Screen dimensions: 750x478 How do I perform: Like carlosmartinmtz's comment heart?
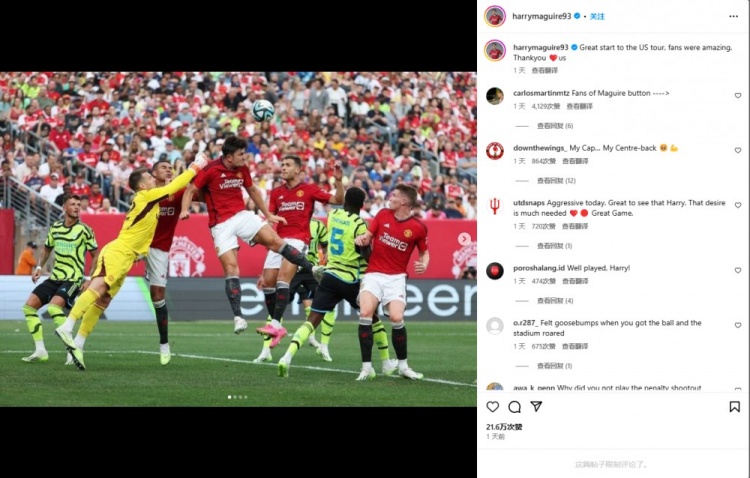tap(738, 96)
